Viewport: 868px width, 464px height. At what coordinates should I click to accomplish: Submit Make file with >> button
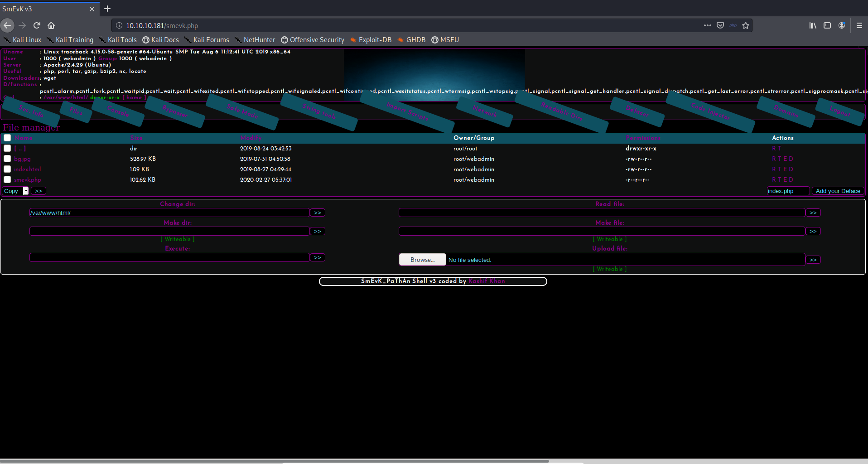click(813, 231)
